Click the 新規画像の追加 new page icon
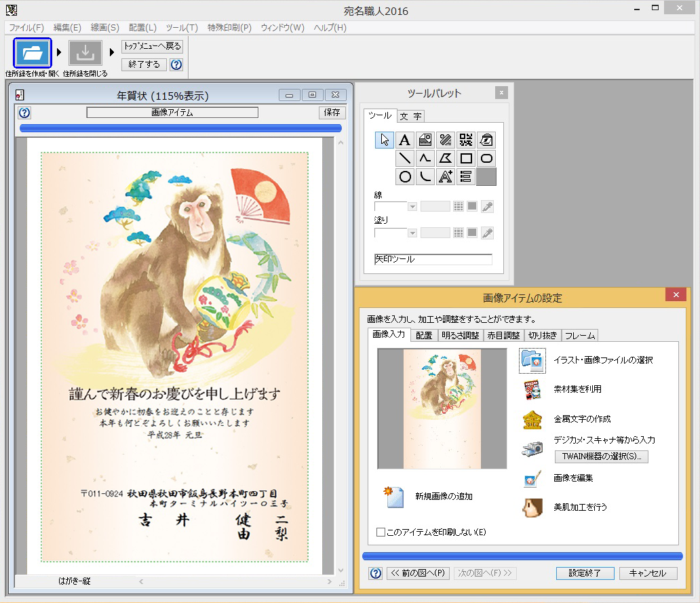This screenshot has height=603, width=700. pyautogui.click(x=393, y=497)
